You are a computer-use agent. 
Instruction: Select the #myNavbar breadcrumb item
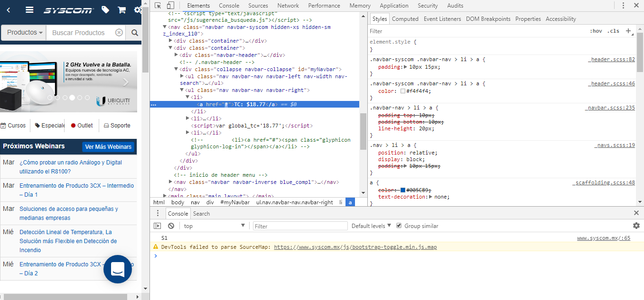click(235, 202)
